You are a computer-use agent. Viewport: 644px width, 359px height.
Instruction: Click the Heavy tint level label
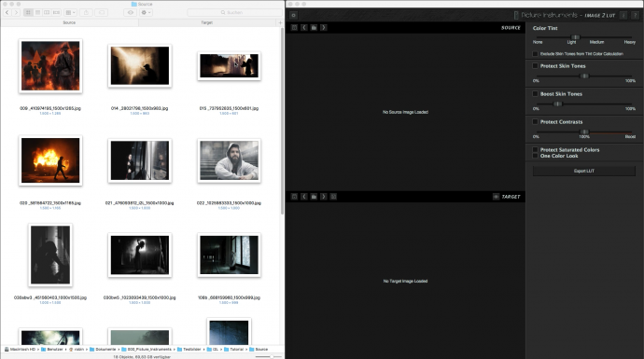[x=630, y=42]
